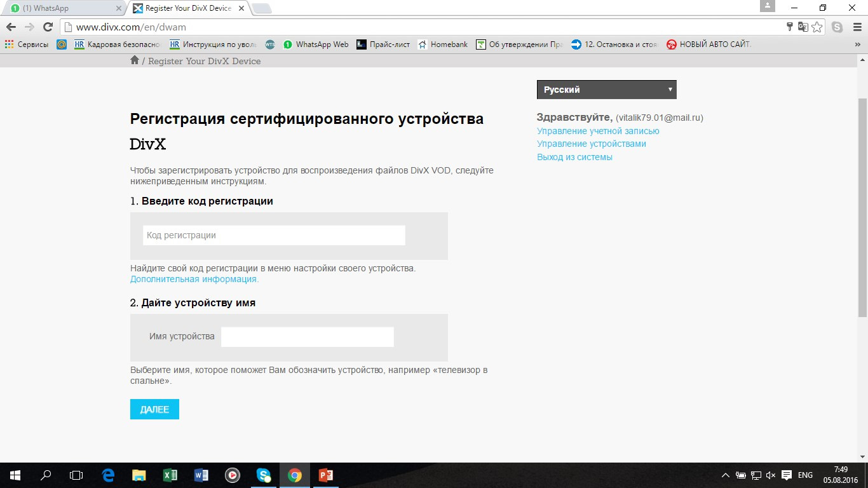Show hidden system tray icons

pos(726,475)
